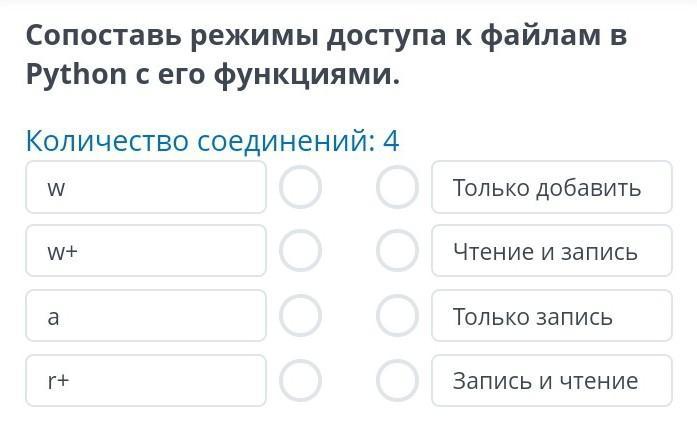Choose the 'Только добавить' answer box
Image resolution: width=697 pixels, height=431 pixels.
(551, 187)
